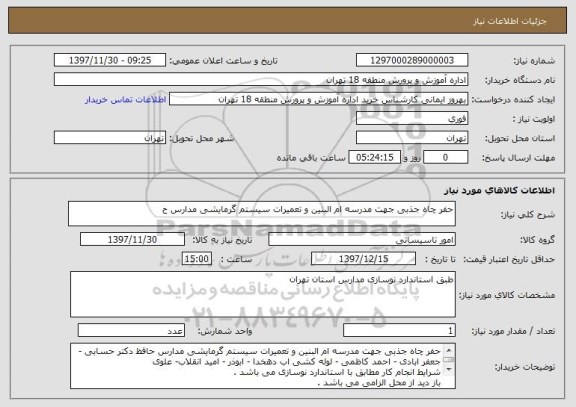The height and width of the screenshot is (407, 576).
Task: Click the شماره نیاز field 1297000289000003
Action: [x=412, y=60]
